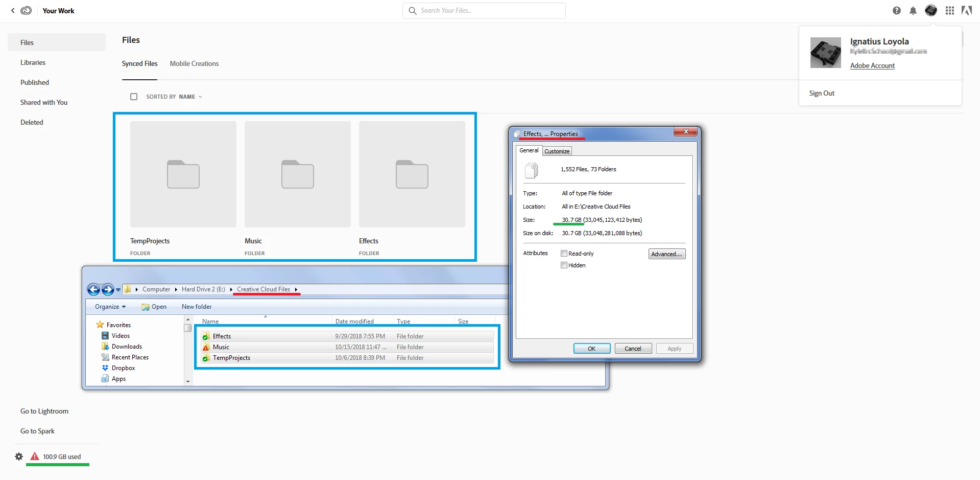Click the search magnifier icon
The width and height of the screenshot is (980, 480).
tap(413, 10)
